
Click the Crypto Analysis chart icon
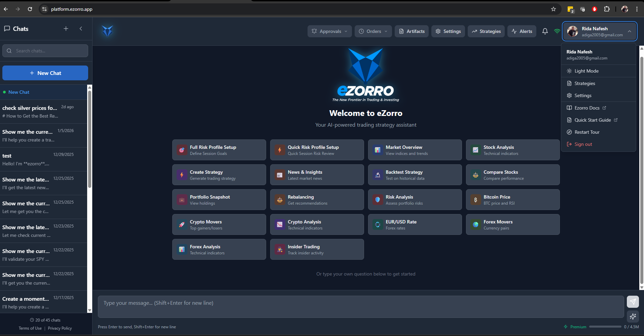coord(280,224)
